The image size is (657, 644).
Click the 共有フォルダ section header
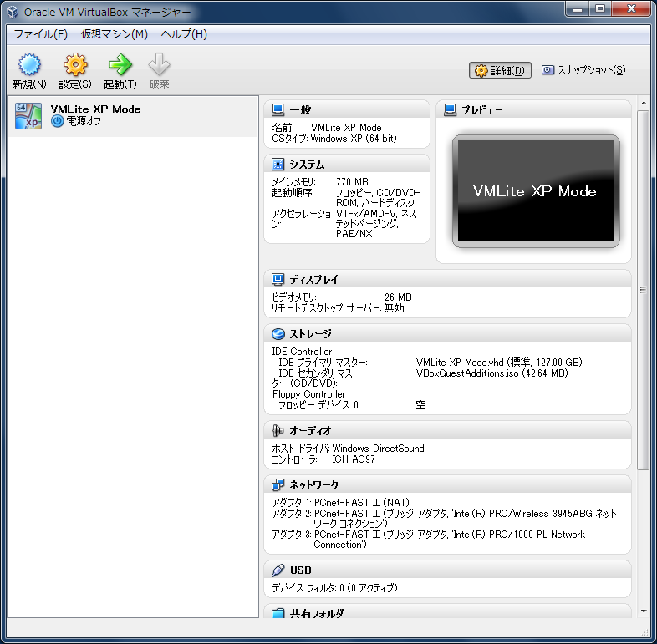(316, 613)
